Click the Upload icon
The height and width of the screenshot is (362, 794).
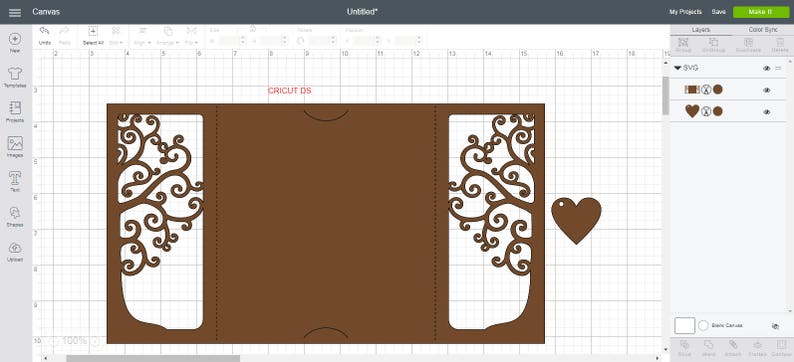tap(15, 248)
